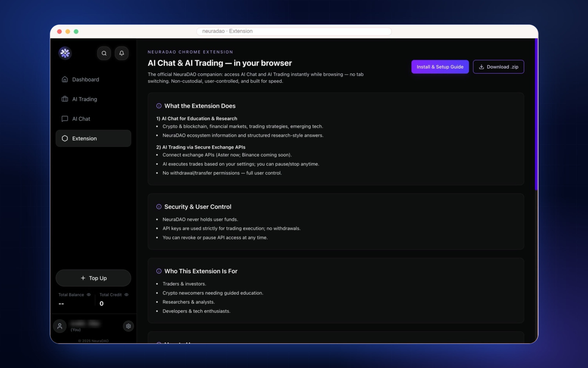The image size is (588, 368).
Task: Click the "Researchers & analysts." bullet
Action: pos(189,302)
